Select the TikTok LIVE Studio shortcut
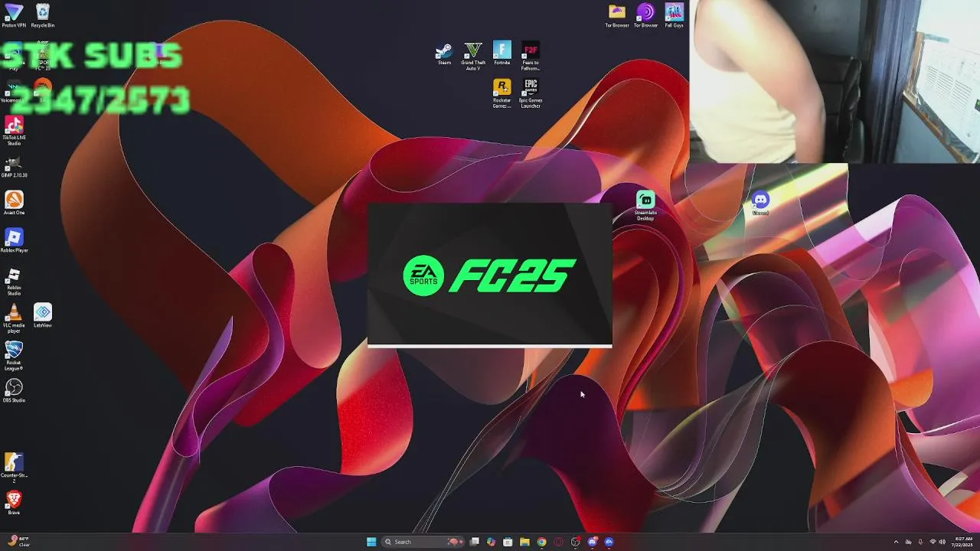980x551 pixels. pos(14,130)
